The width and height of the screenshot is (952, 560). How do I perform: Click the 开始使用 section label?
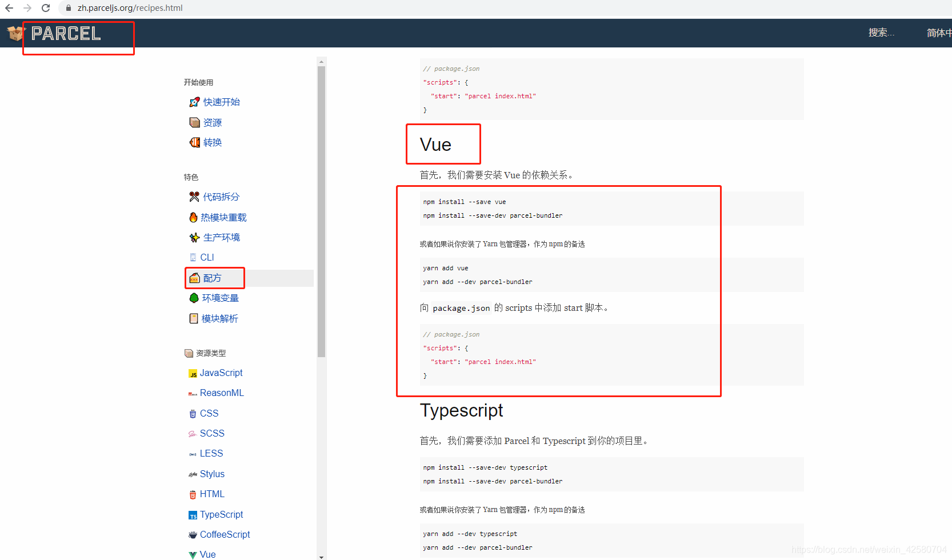198,82
